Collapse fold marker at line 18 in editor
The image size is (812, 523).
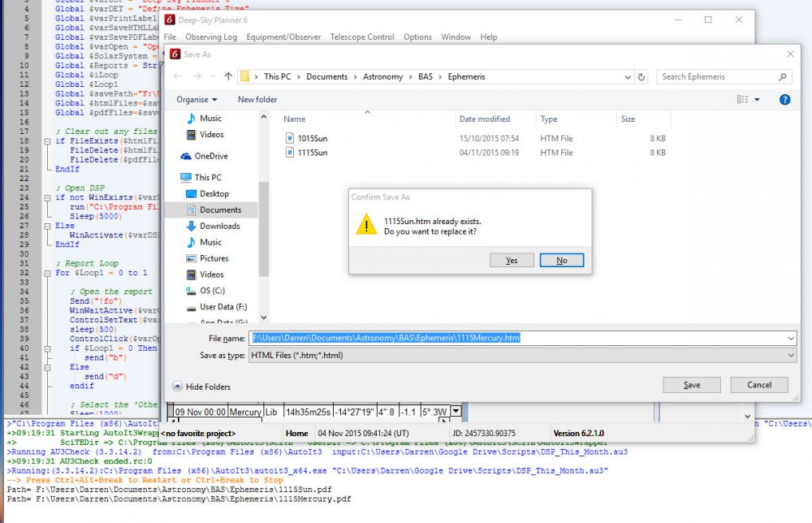pos(47,140)
